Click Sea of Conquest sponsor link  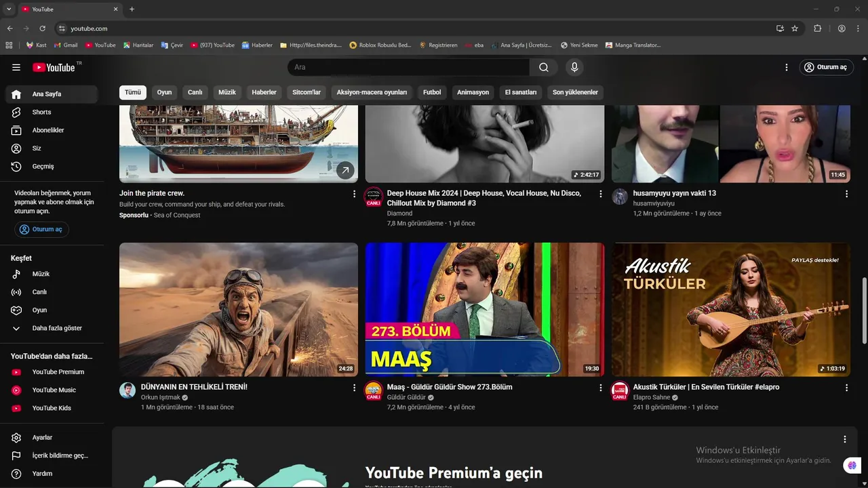[177, 216]
